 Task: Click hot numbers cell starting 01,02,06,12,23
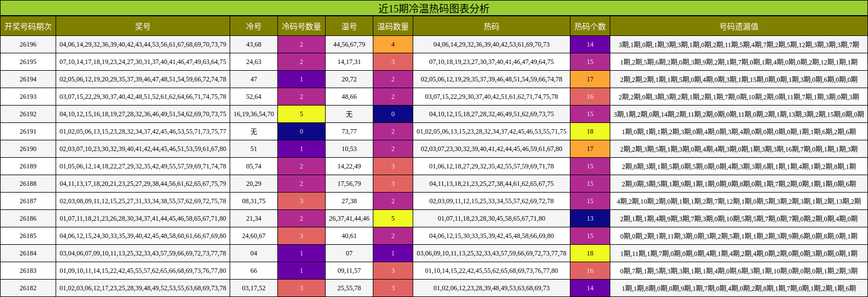[491, 288]
